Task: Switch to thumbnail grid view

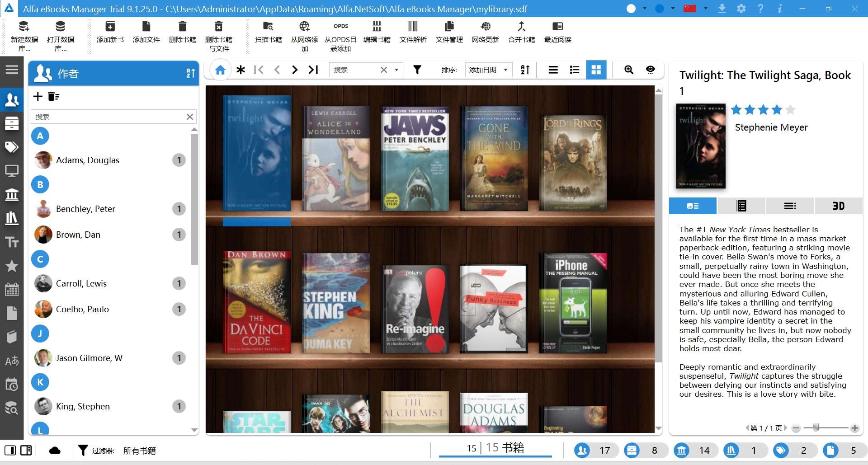Action: tap(596, 70)
